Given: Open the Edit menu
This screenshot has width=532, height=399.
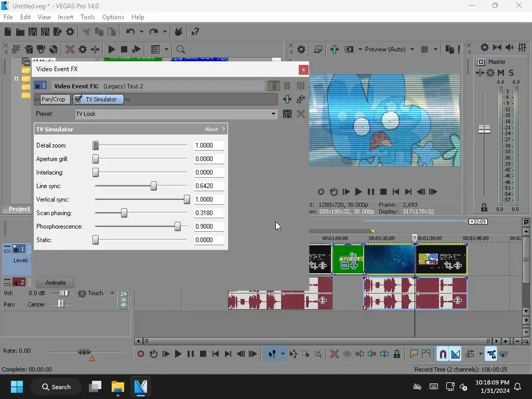Looking at the screenshot, I should pyautogui.click(x=25, y=17).
